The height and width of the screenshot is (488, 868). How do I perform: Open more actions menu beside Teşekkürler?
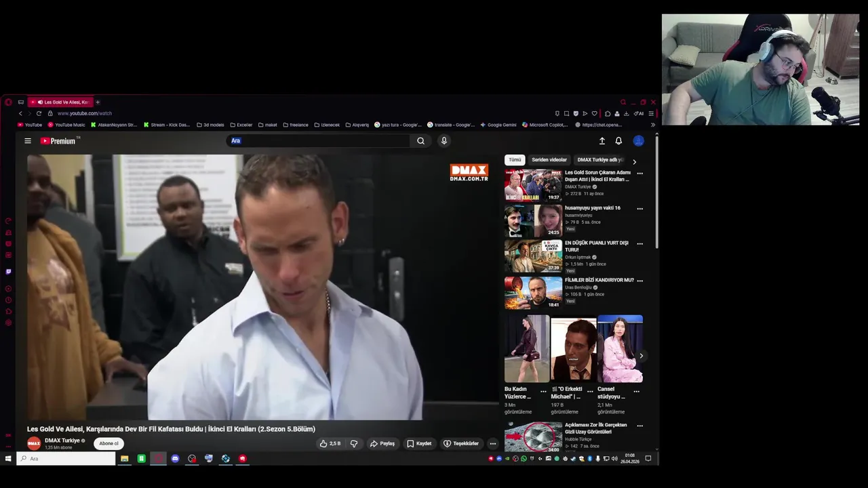tap(493, 444)
